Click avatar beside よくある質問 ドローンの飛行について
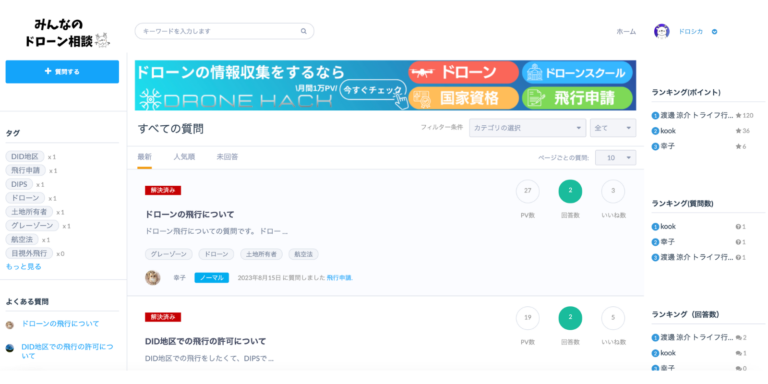The image size is (768, 384). (x=10, y=325)
